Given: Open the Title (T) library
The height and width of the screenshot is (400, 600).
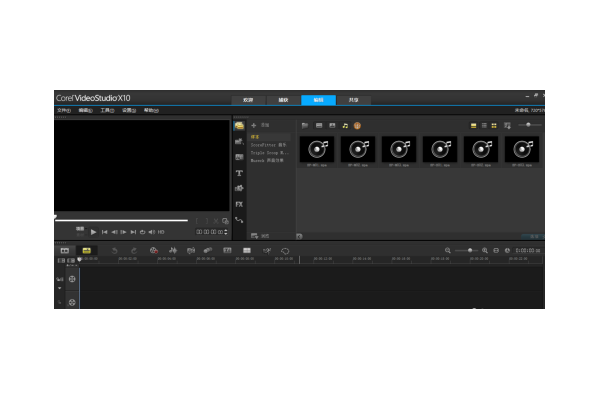Looking at the screenshot, I should [239, 173].
